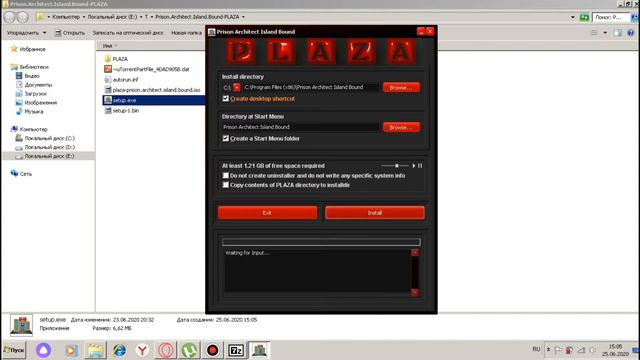This screenshot has width=640, height=360.
Task: Click the play icon beside the installer slider
Action: coord(413,166)
